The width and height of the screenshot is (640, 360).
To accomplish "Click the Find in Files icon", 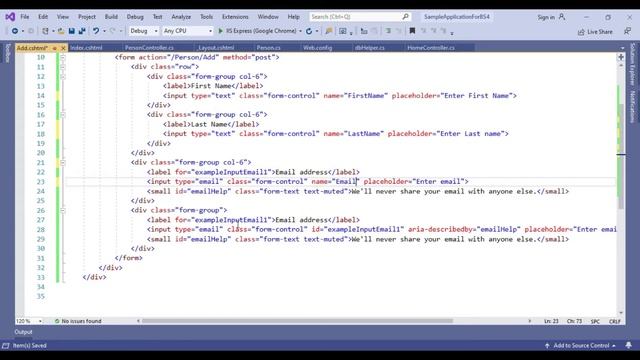I will (329, 31).
